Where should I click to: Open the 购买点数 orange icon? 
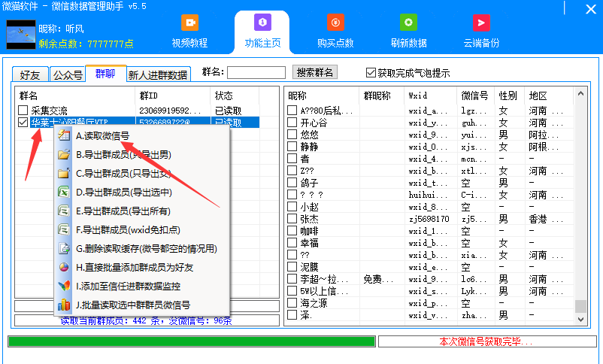tap(335, 23)
